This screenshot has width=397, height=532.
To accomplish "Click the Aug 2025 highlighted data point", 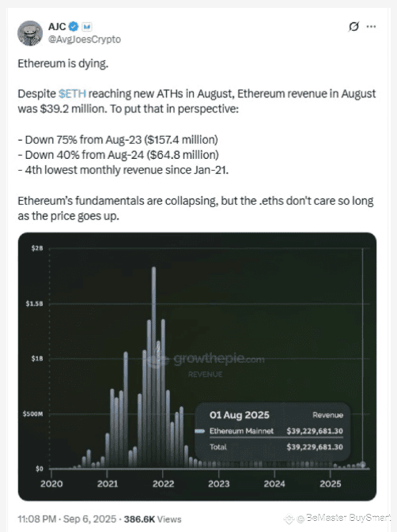I will pos(363,465).
